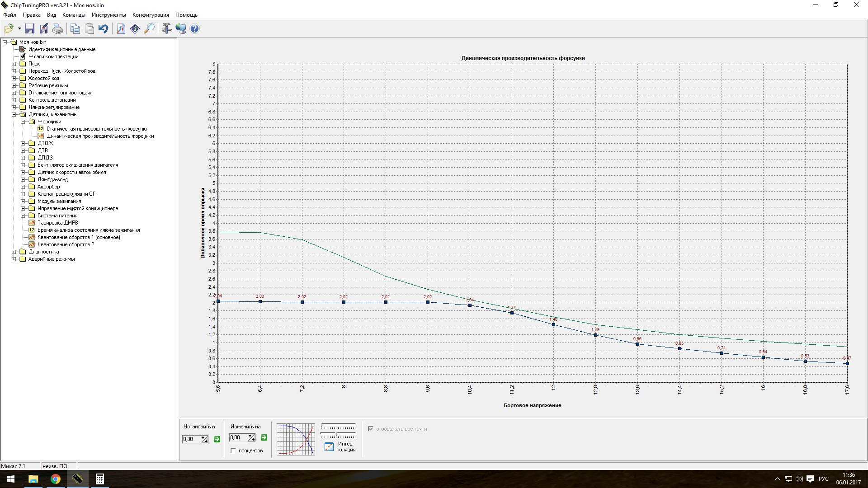Click the Undo arrow icon
The image size is (868, 488).
click(x=104, y=29)
